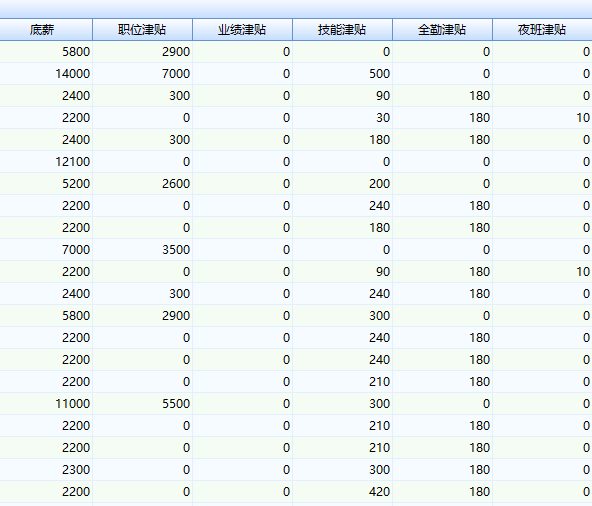Select 全勤津贴 180 in the 技能津贴 30 row

point(442,118)
